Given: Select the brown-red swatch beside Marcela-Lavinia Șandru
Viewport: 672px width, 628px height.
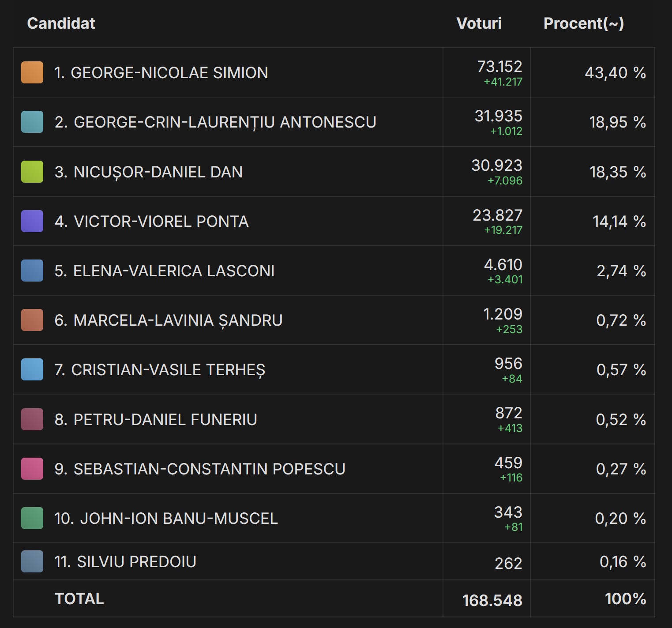Looking at the screenshot, I should (x=32, y=320).
